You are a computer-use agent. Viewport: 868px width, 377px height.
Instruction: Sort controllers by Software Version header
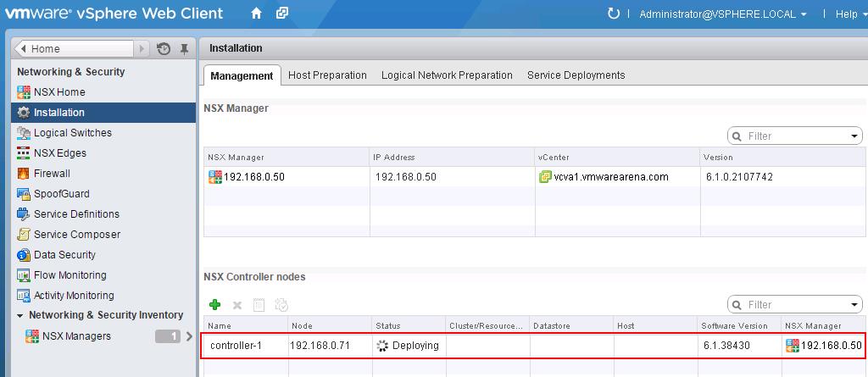click(738, 325)
